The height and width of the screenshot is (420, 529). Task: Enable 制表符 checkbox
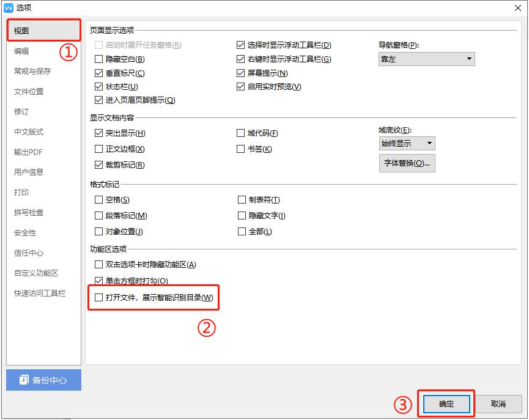point(242,200)
